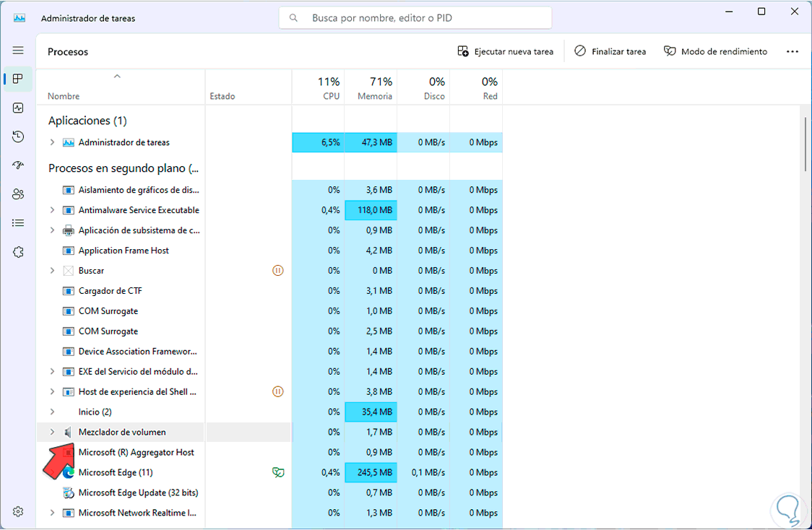Screen dimensions: 812x530
Task: Click Modo de rendimiento button
Action: click(x=715, y=51)
